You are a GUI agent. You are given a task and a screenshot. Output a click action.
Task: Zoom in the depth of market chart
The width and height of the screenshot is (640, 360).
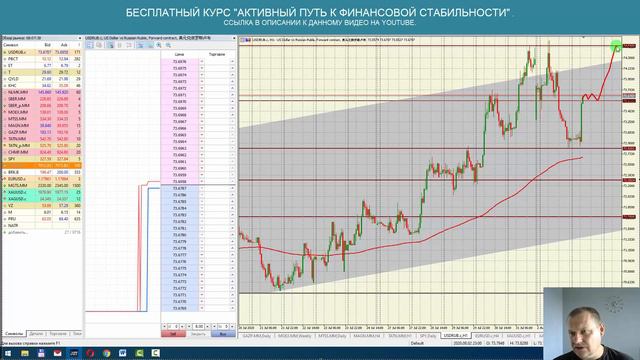coord(159,45)
